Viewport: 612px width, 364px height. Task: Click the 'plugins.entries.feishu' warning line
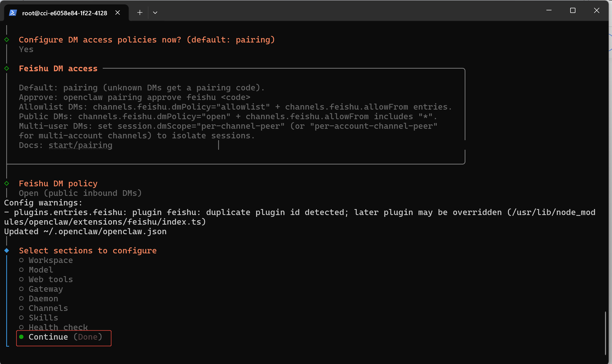[299, 217]
